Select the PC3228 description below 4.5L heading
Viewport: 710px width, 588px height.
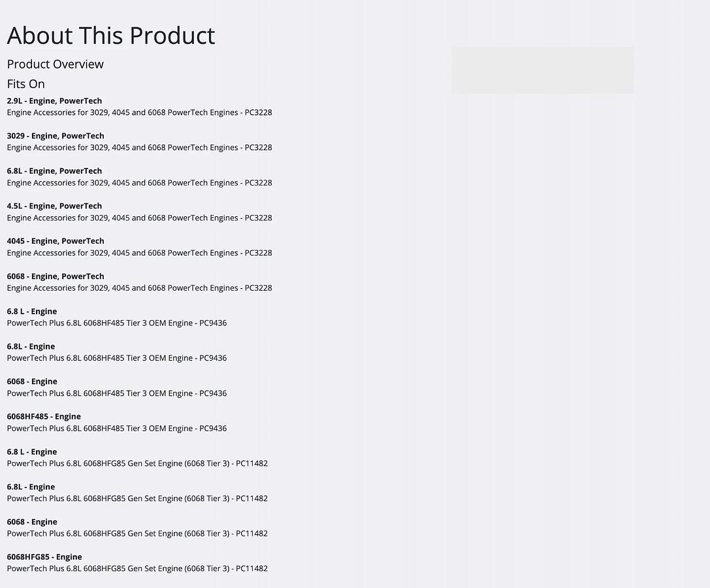pos(139,218)
